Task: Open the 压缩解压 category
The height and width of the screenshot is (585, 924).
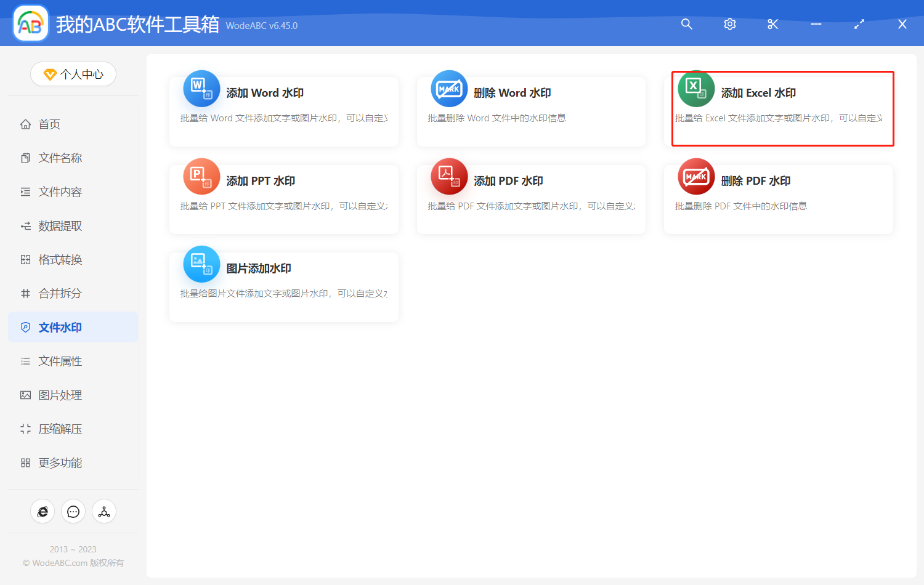Action: point(59,429)
